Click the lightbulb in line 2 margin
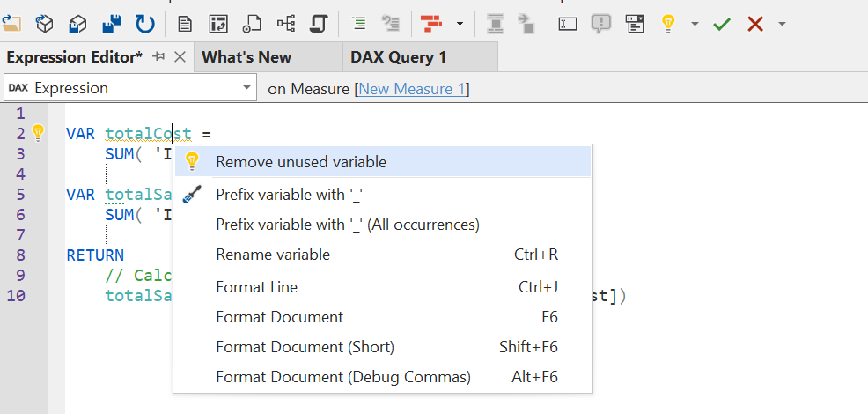The image size is (868, 414). click(38, 134)
